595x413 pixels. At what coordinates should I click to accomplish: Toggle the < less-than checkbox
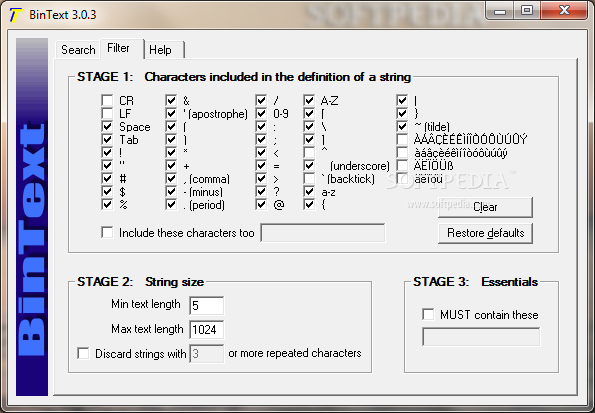pos(261,153)
